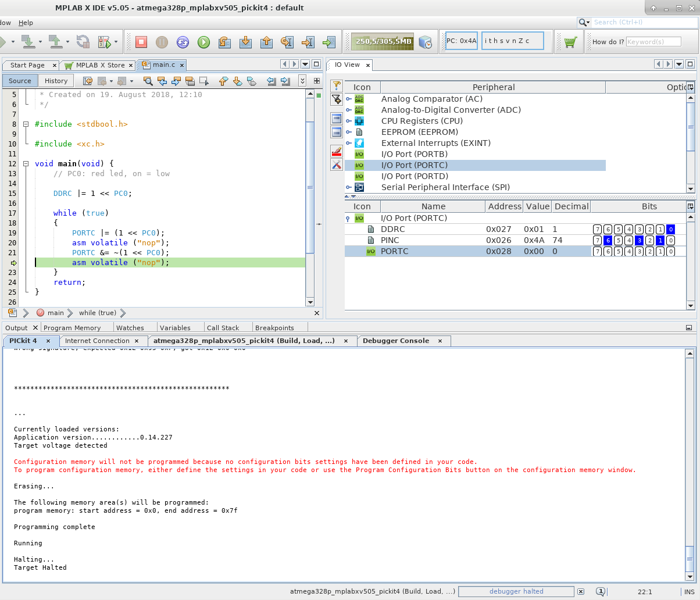Toggle bit 0 of PORTC register
Image resolution: width=700 pixels, height=600 pixels.
tap(670, 251)
